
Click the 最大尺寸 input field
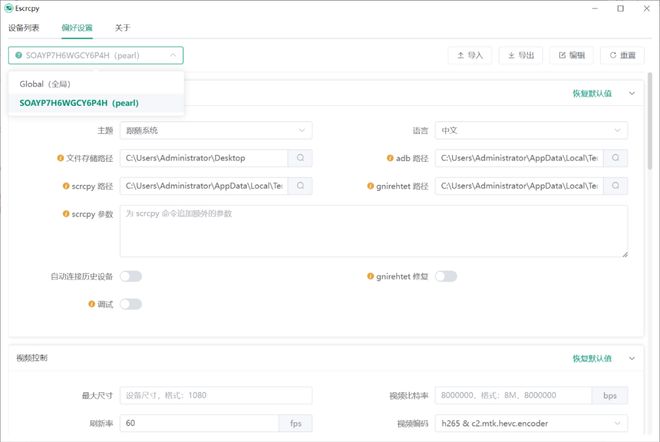coord(216,395)
